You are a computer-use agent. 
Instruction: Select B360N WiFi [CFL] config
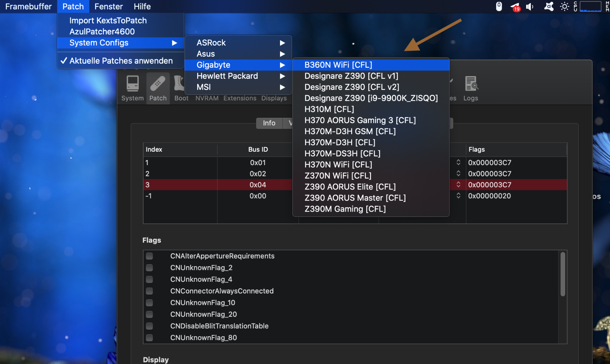tap(371, 65)
